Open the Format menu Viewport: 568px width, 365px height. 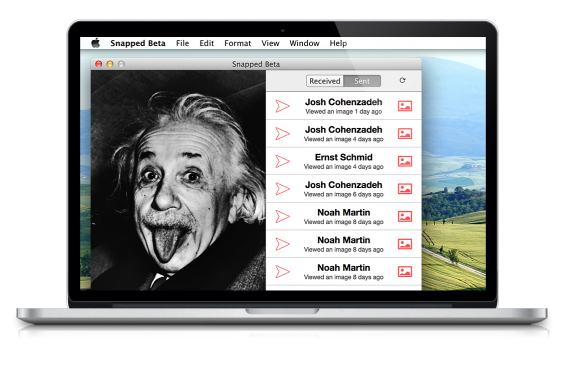[x=238, y=43]
